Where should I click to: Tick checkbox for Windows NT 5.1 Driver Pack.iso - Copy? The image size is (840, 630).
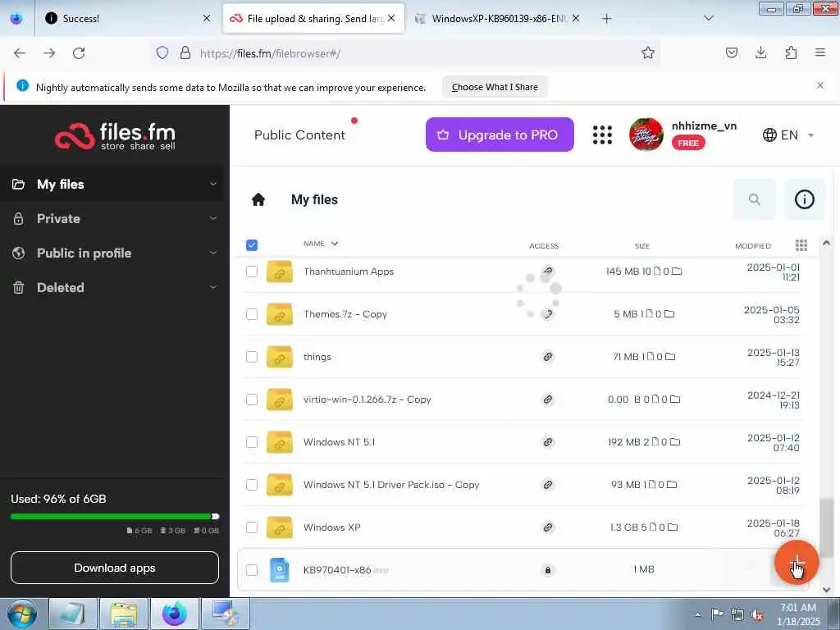[x=252, y=485]
